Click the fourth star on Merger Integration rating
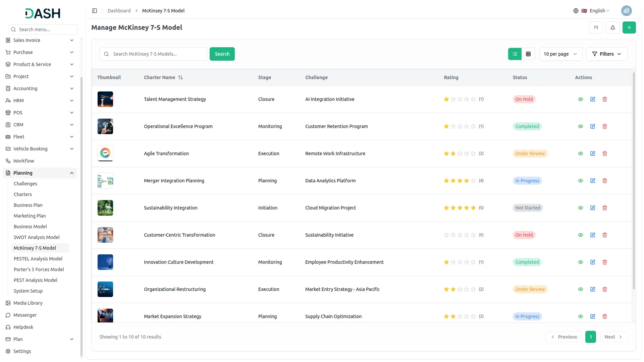The height and width of the screenshot is (362, 644). click(467, 181)
